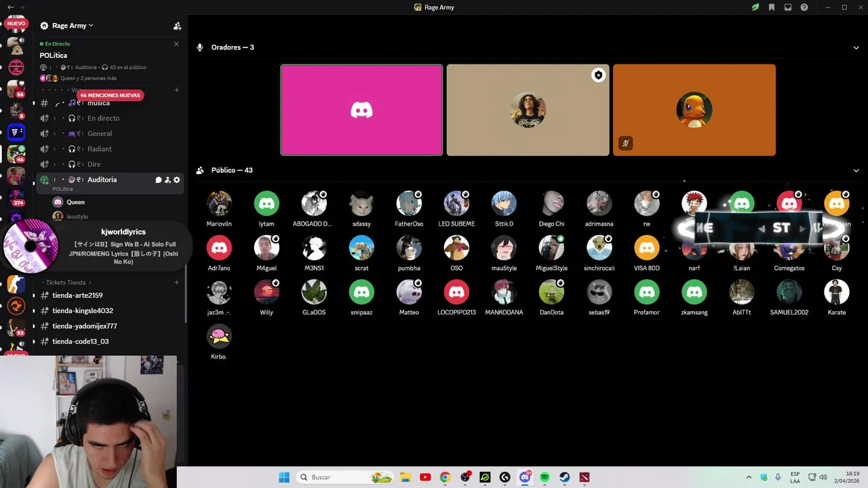Open audience member DanDota avatar
The height and width of the screenshot is (488, 868).
pos(551,292)
